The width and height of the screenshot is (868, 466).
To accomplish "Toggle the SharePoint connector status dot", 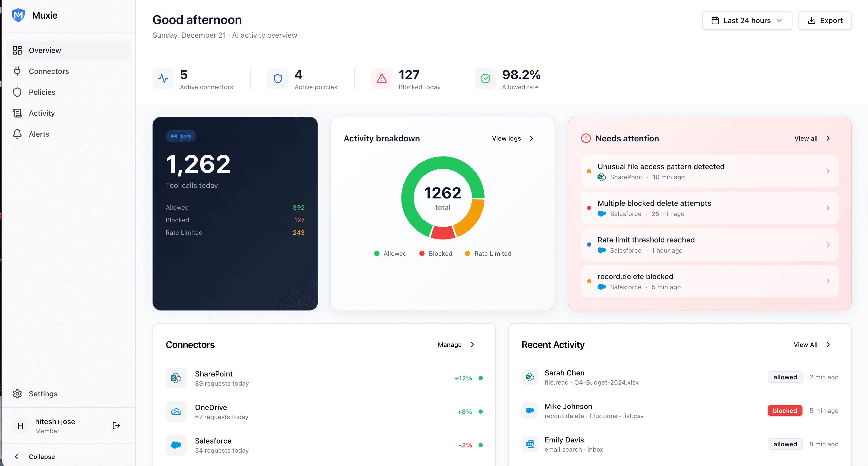I will click(x=481, y=378).
